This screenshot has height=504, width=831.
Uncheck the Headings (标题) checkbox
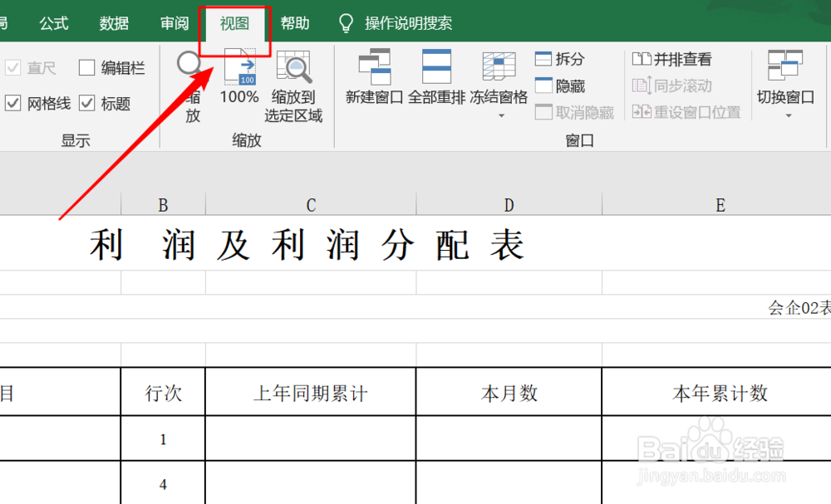[x=86, y=103]
